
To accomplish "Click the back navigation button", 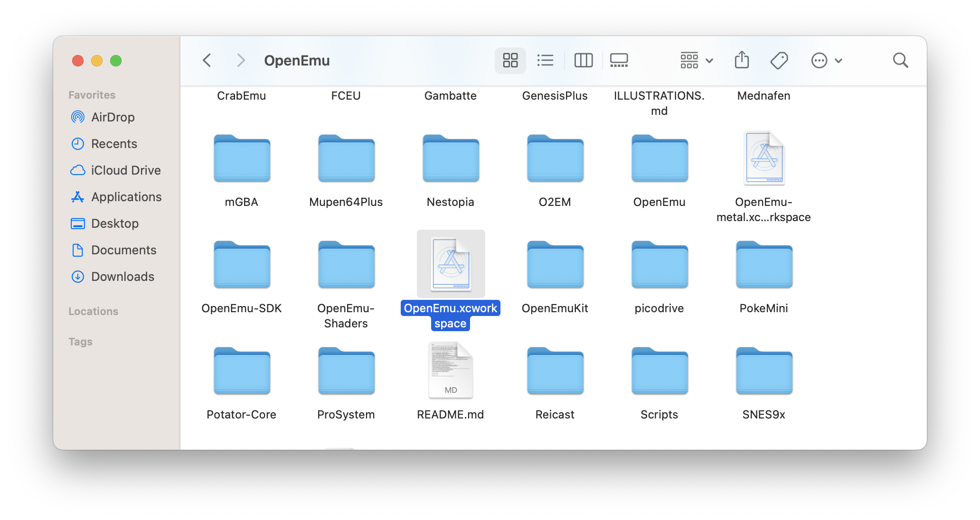I will pos(207,61).
